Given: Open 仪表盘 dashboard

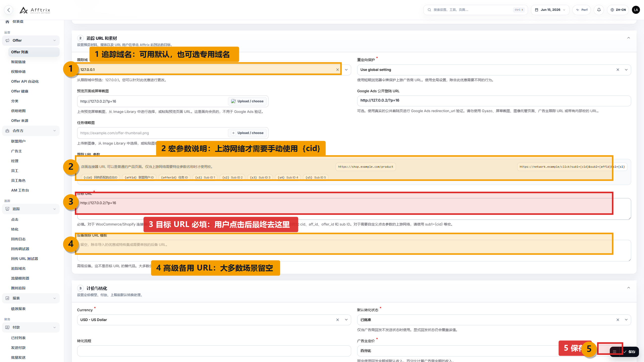Looking at the screenshot, I should pyautogui.click(x=18, y=21).
